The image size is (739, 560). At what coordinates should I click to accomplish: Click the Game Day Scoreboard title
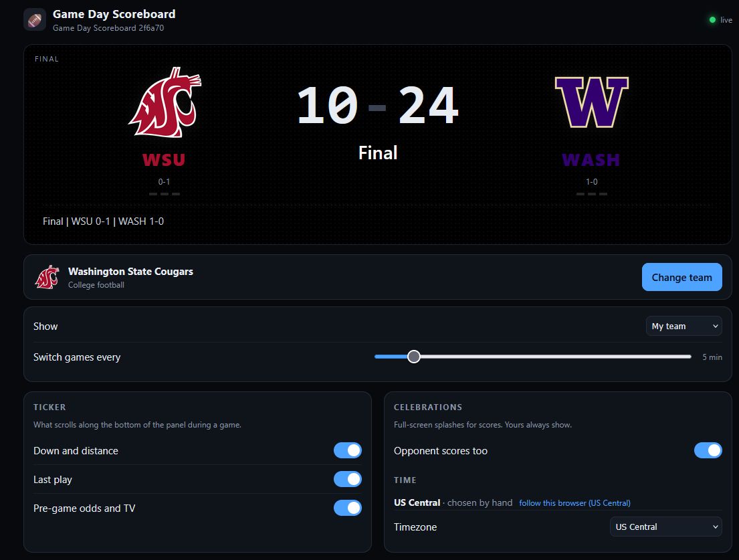[114, 14]
